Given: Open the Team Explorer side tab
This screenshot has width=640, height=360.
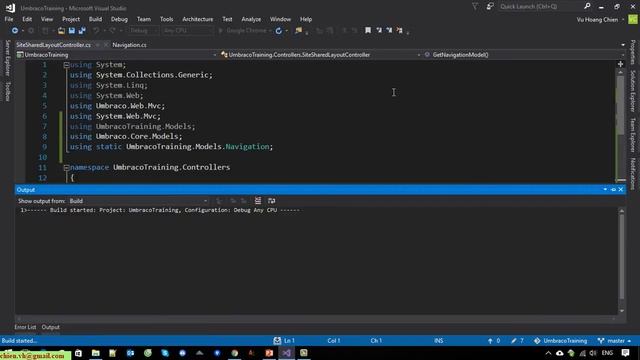Looking at the screenshot, I should click(633, 136).
